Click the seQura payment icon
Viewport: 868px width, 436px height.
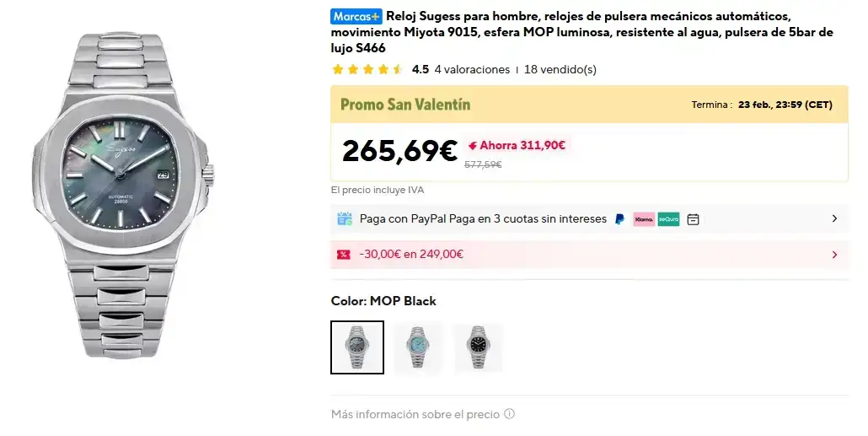[x=668, y=219]
